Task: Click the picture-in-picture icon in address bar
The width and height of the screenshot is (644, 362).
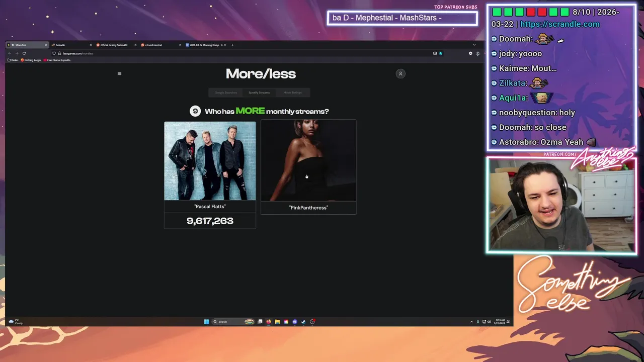Action: click(435, 53)
